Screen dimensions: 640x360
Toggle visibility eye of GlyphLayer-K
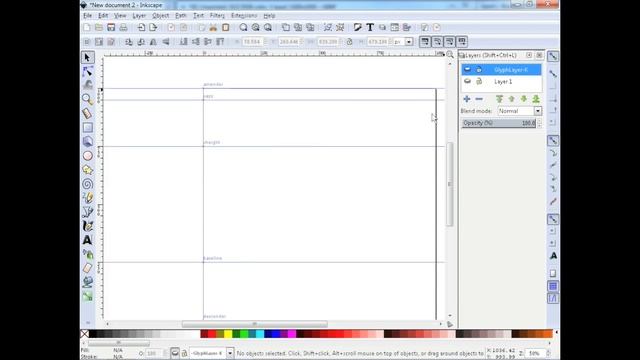(467, 70)
